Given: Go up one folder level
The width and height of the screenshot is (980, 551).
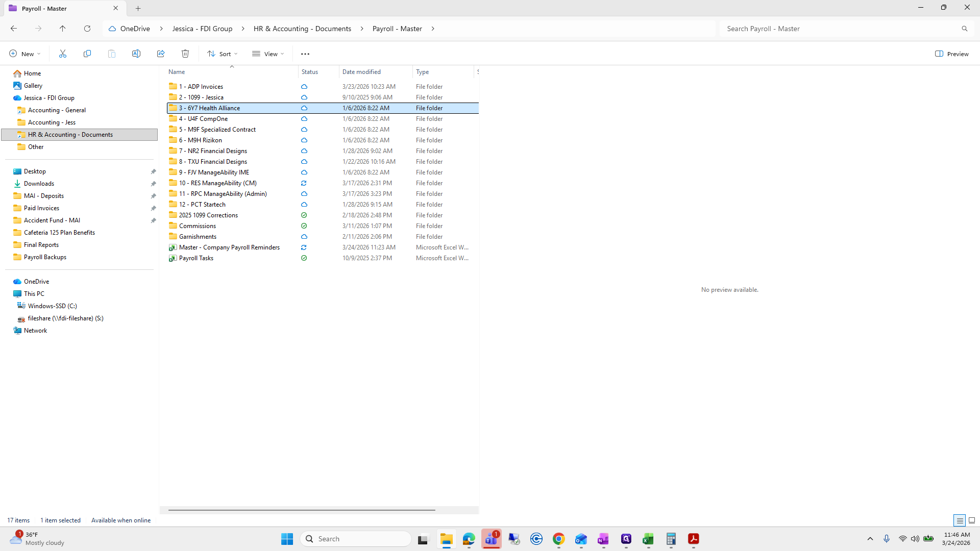Looking at the screenshot, I should pyautogui.click(x=63, y=29).
